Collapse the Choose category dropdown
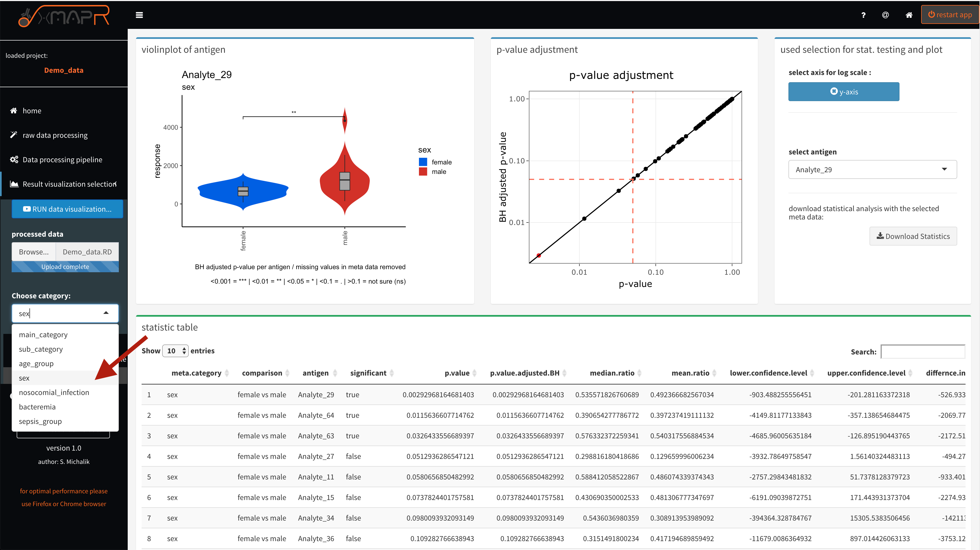Viewport: 980px width, 550px height. pyautogui.click(x=105, y=313)
